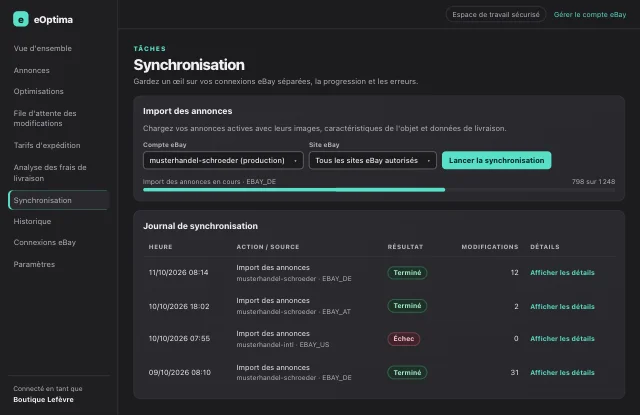Click the modifications count 2
Image resolution: width=640 pixels, height=415 pixels.
[x=516, y=306]
